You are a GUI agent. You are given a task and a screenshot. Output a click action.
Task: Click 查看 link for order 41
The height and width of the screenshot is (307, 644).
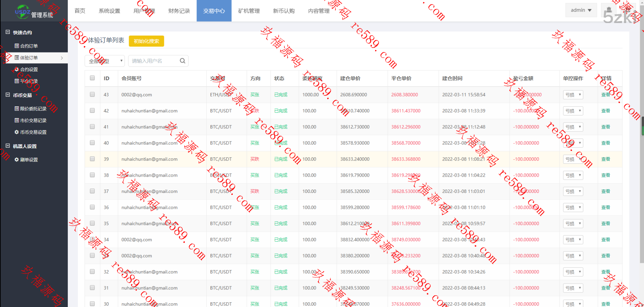tap(605, 127)
